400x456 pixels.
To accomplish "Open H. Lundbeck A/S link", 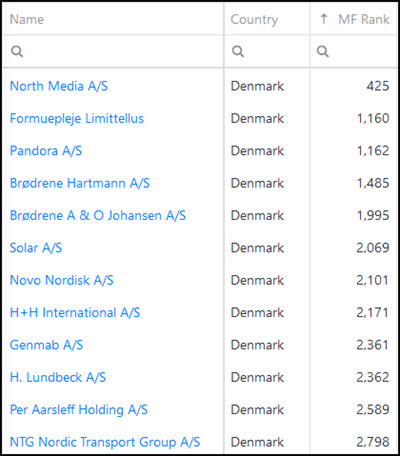I will pyautogui.click(x=58, y=377).
